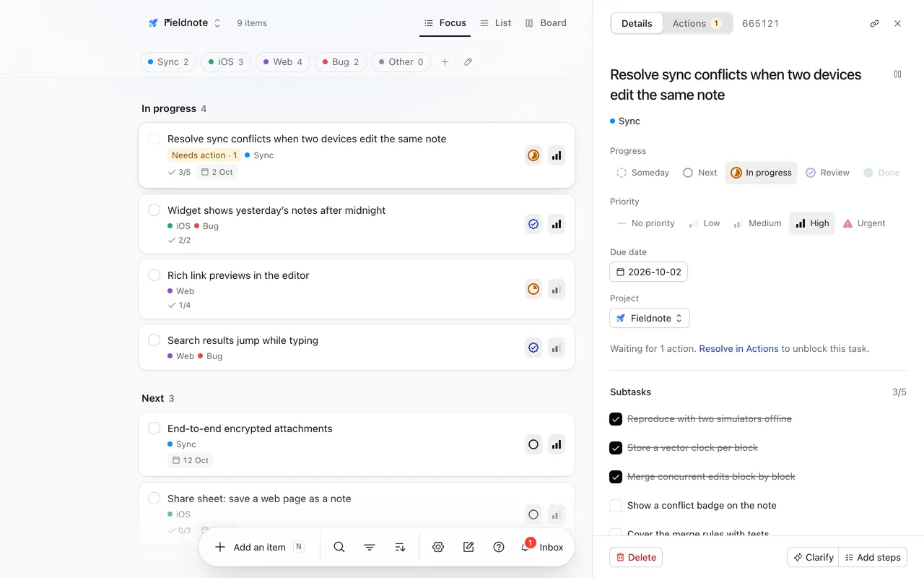This screenshot has height=578, width=924.
Task: Switch to the Focus view tab
Action: (x=445, y=23)
